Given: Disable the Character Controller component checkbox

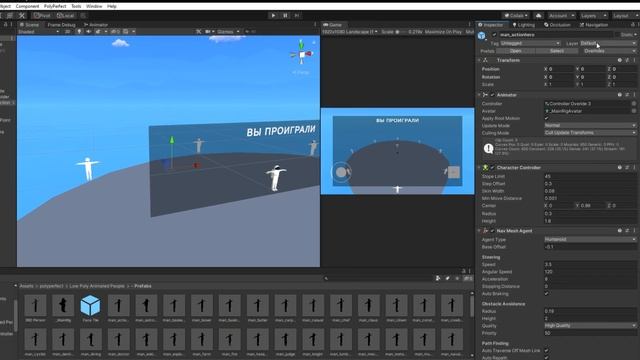Looking at the screenshot, I should tap(492, 167).
